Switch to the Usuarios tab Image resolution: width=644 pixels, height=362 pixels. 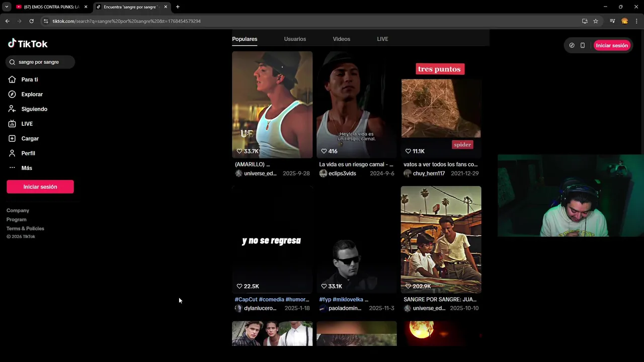(x=295, y=39)
